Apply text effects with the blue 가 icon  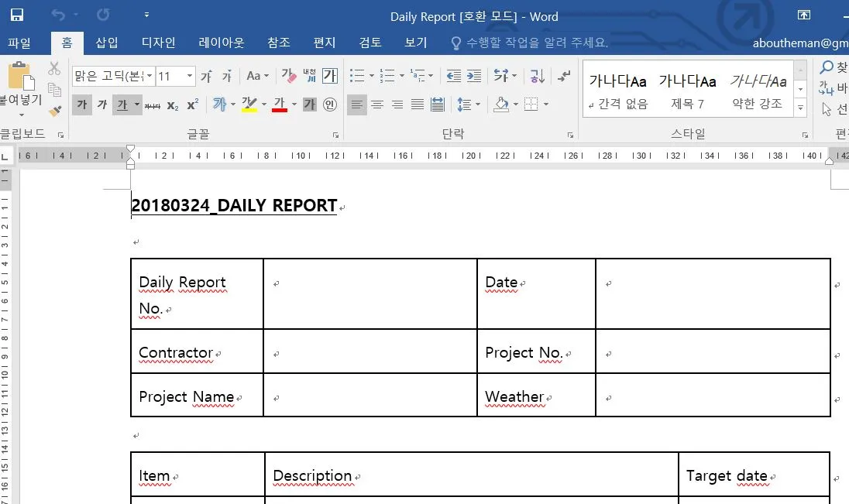click(x=219, y=104)
